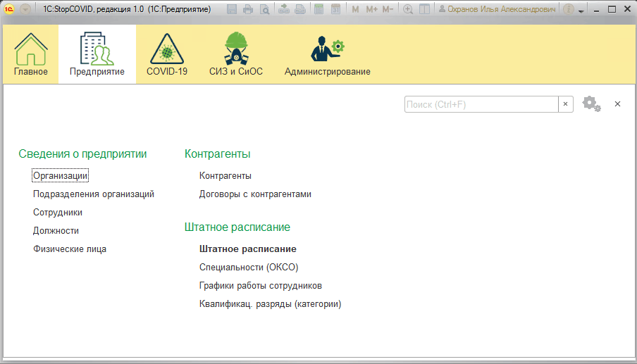Expand the small arrow beside info icon
The image size is (637, 364).
pyautogui.click(x=581, y=11)
